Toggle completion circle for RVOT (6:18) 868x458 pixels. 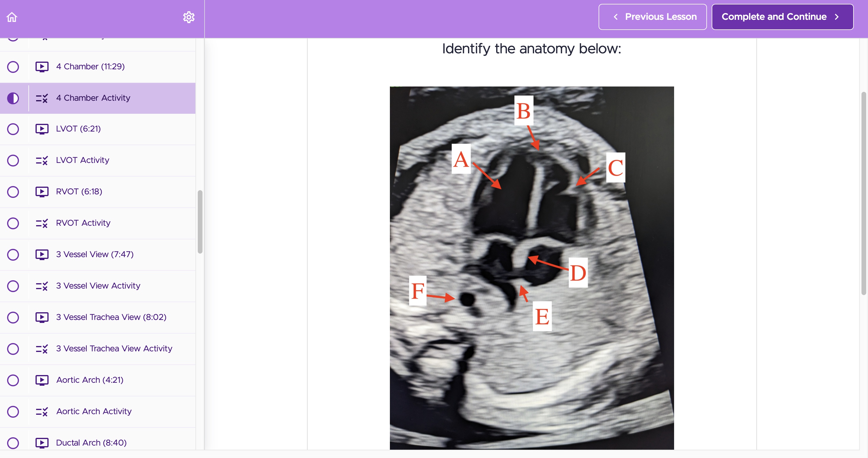(13, 192)
